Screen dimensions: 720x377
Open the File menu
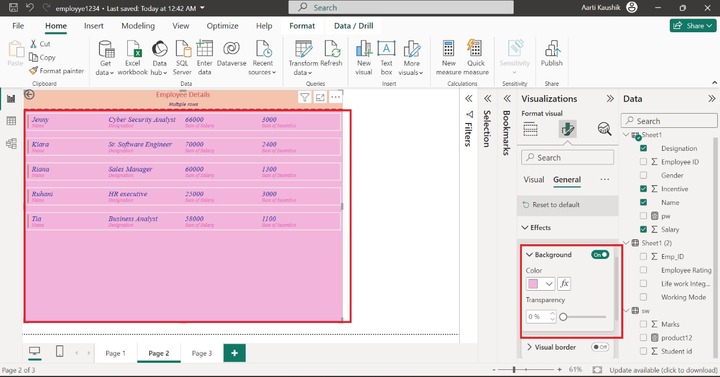point(18,26)
